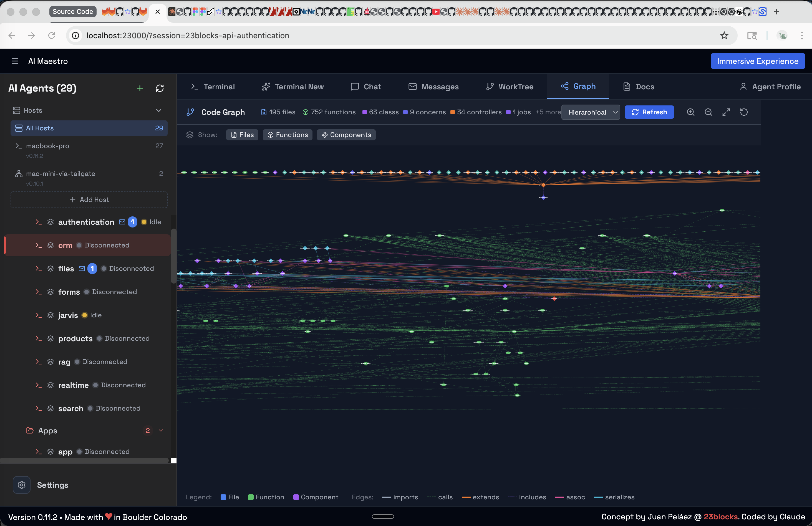
Task: Toggle the Files filter in the graph
Action: (x=242, y=135)
